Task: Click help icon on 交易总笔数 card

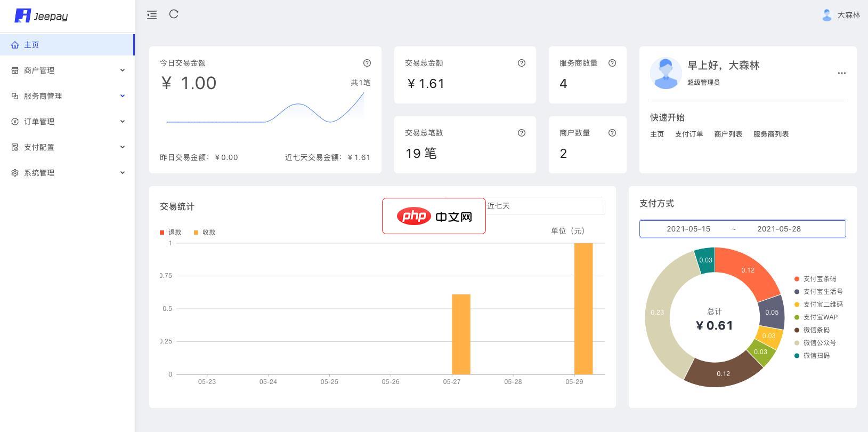Action: point(522,133)
